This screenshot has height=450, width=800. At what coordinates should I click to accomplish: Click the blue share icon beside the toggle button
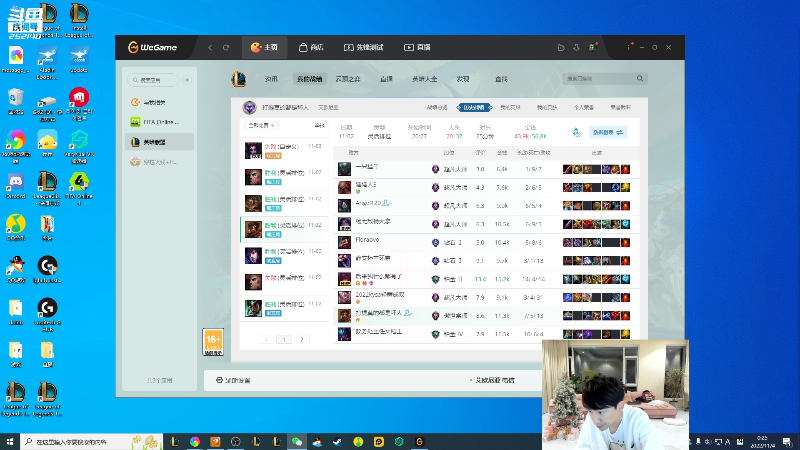coord(577,133)
